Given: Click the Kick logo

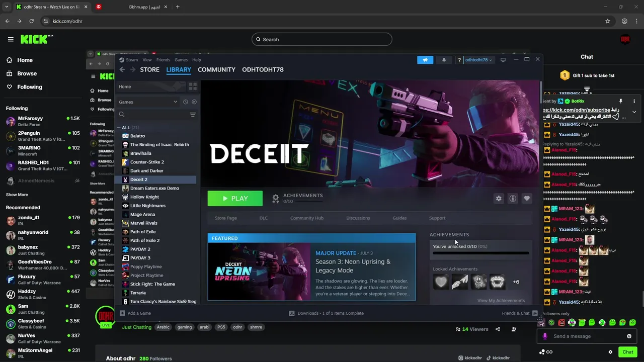Looking at the screenshot, I should point(37,39).
